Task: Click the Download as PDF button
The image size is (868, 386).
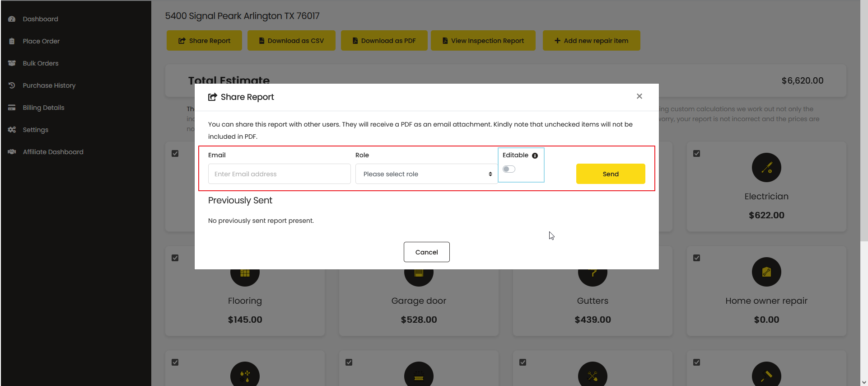Action: 384,41
